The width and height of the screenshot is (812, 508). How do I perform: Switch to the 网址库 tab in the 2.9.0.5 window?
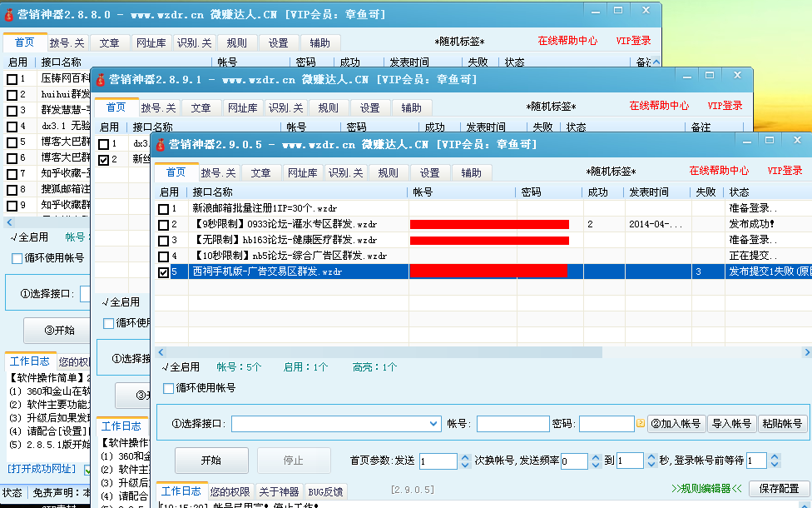click(303, 172)
